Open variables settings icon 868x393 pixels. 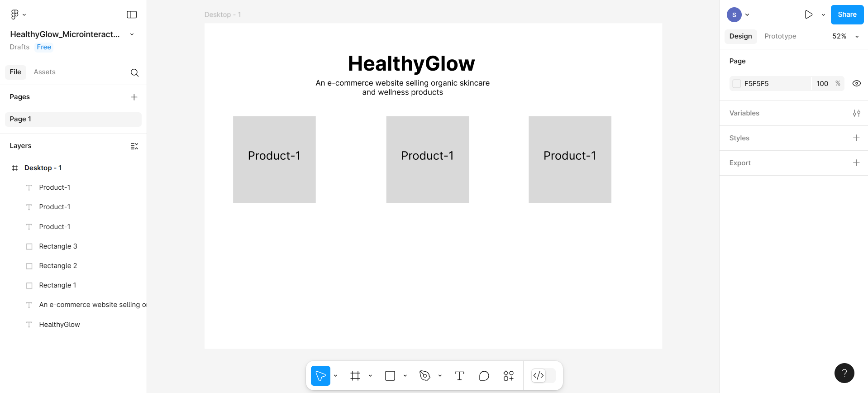pyautogui.click(x=856, y=113)
